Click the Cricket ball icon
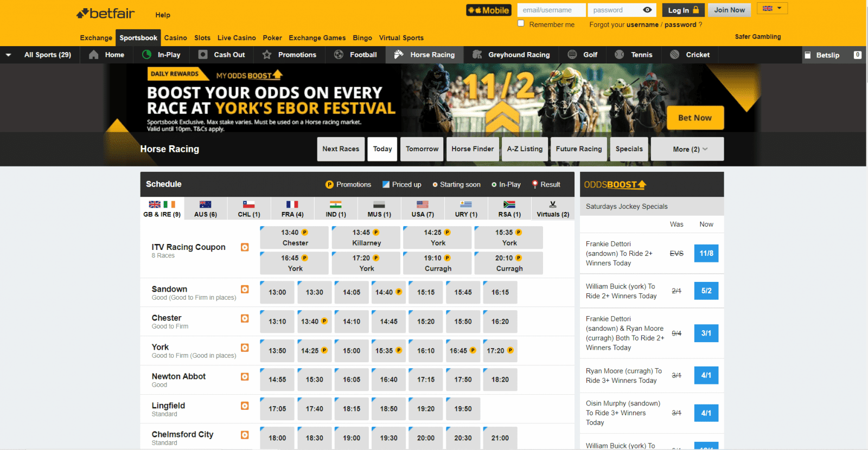 pyautogui.click(x=675, y=55)
